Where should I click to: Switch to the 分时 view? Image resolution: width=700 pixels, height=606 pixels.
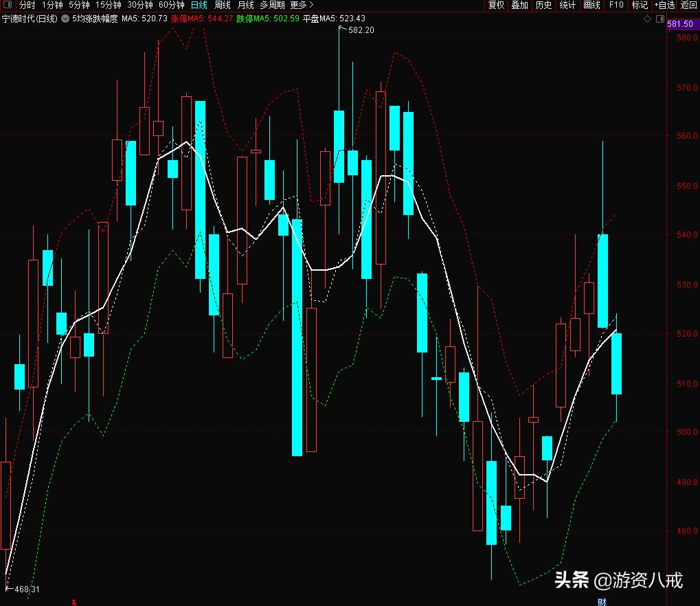[27, 5]
